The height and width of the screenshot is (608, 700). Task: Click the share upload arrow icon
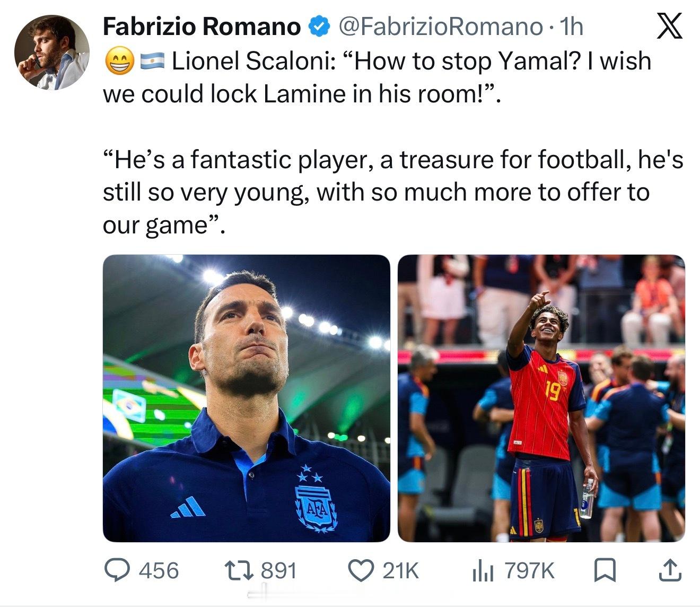point(669,571)
